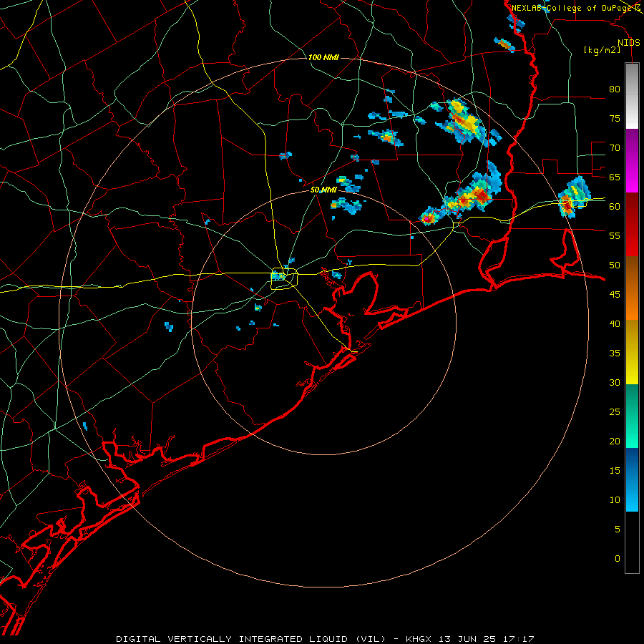644x644 pixels.
Task: Pick the yellow segment of the color bar
Action: pyautogui.click(x=632, y=352)
